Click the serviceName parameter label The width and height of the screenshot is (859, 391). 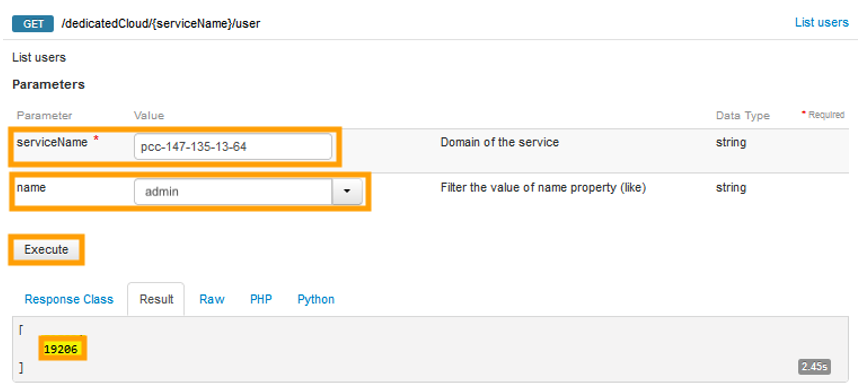tap(52, 142)
